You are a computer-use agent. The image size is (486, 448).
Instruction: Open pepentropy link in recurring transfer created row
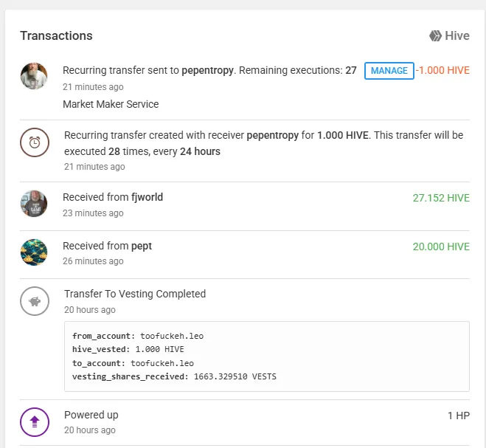coord(272,135)
